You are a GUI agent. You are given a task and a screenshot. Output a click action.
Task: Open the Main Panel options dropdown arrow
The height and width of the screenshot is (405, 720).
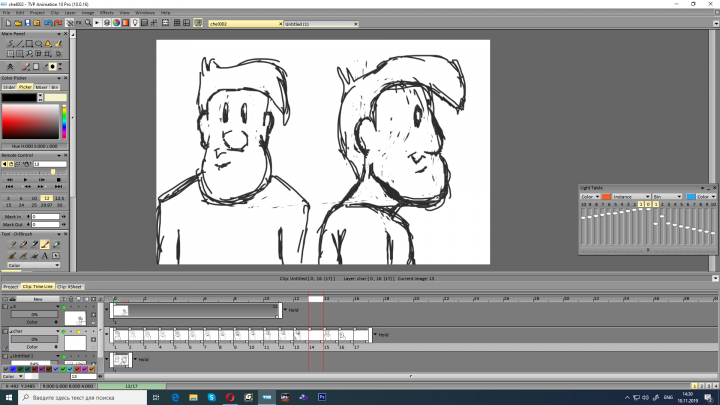click(x=59, y=34)
